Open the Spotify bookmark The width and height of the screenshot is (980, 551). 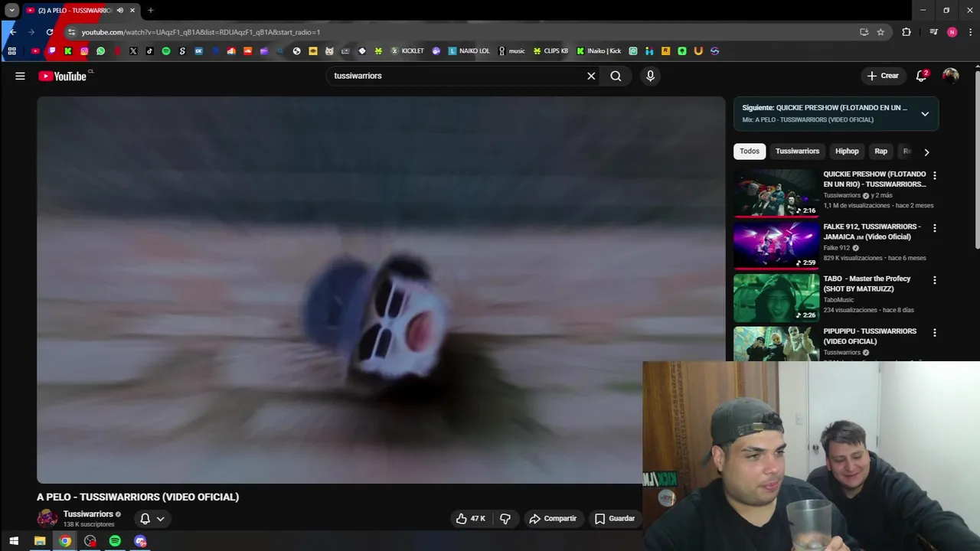click(x=166, y=51)
